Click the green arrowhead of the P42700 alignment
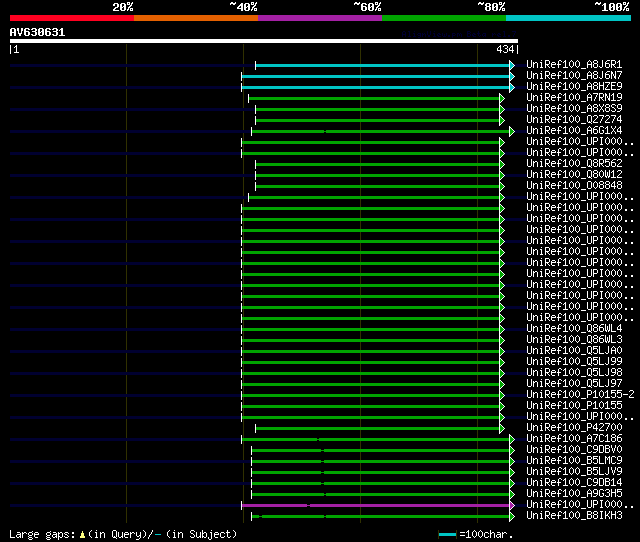 (x=502, y=429)
